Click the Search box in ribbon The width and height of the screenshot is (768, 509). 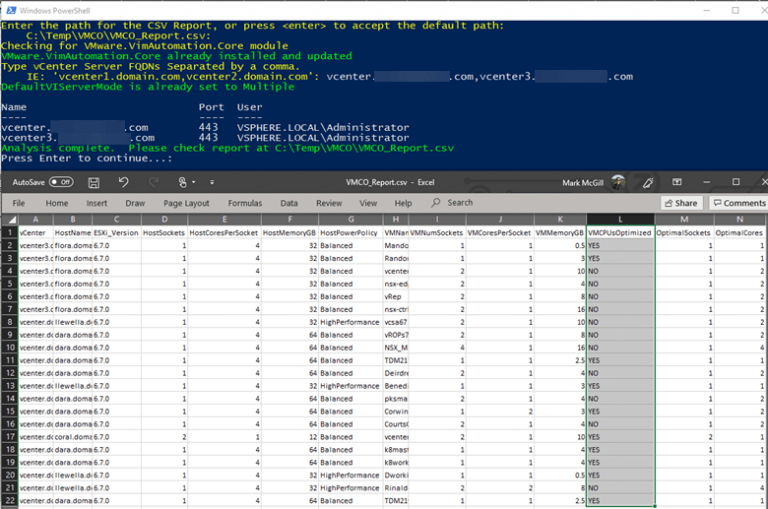tap(453, 202)
